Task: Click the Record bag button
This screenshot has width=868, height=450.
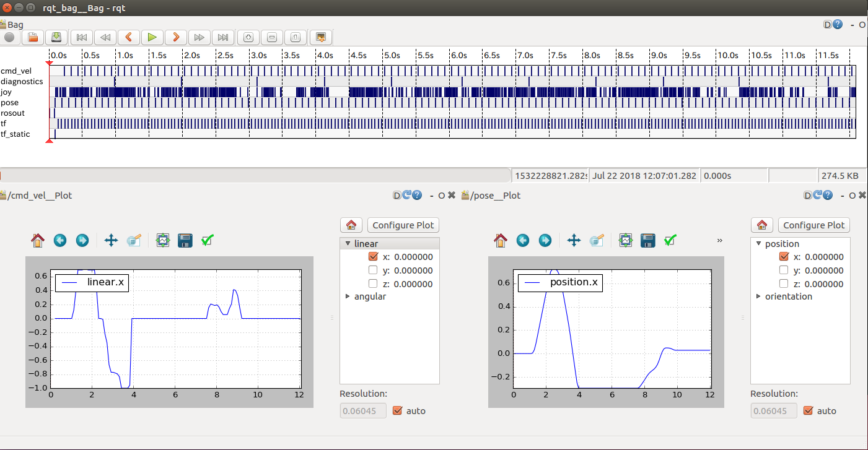Action: [x=9, y=37]
